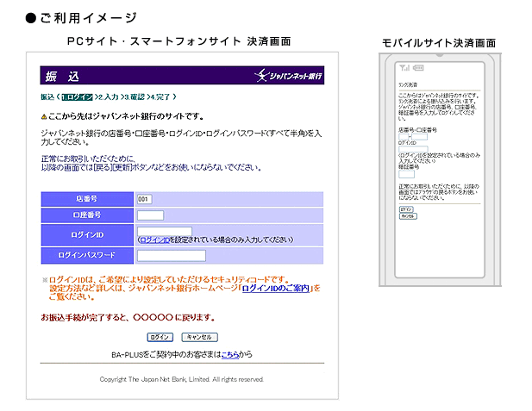Click the Japan Net Bank logo
This screenshot has height=411, width=532.
pos(289,76)
